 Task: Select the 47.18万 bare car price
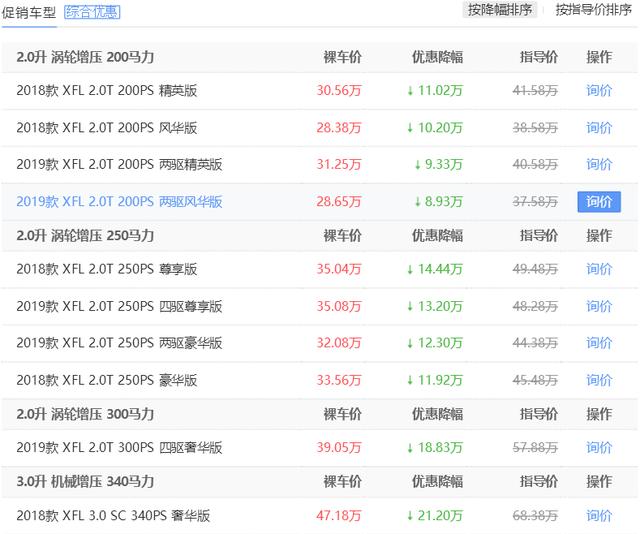339,516
